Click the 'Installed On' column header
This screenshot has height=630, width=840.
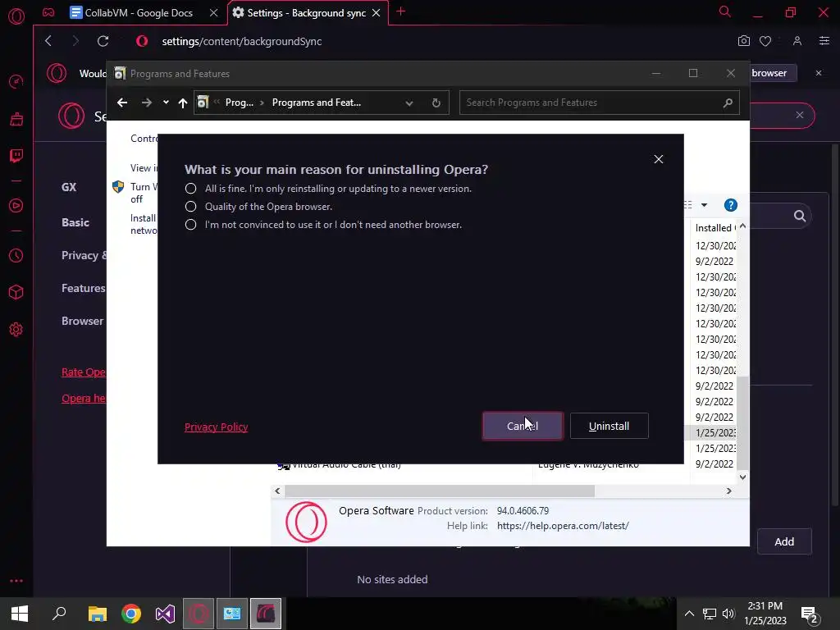point(715,228)
